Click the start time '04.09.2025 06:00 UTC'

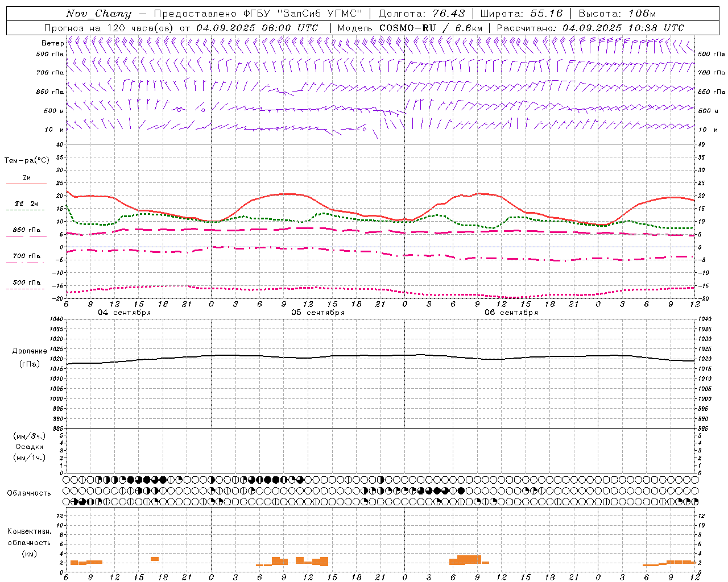(x=257, y=28)
